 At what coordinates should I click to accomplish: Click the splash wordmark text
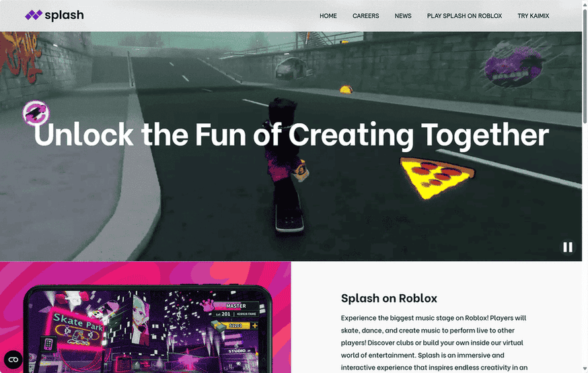click(64, 15)
